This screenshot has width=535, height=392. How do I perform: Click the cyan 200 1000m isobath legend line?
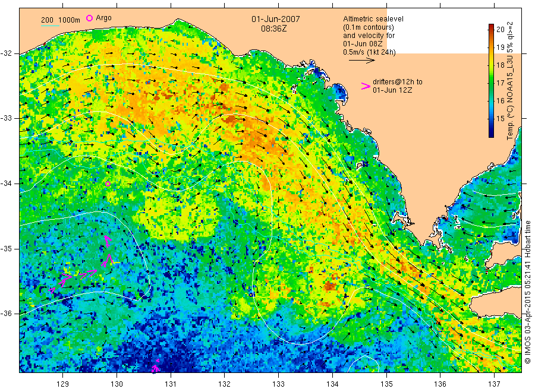pos(50,26)
